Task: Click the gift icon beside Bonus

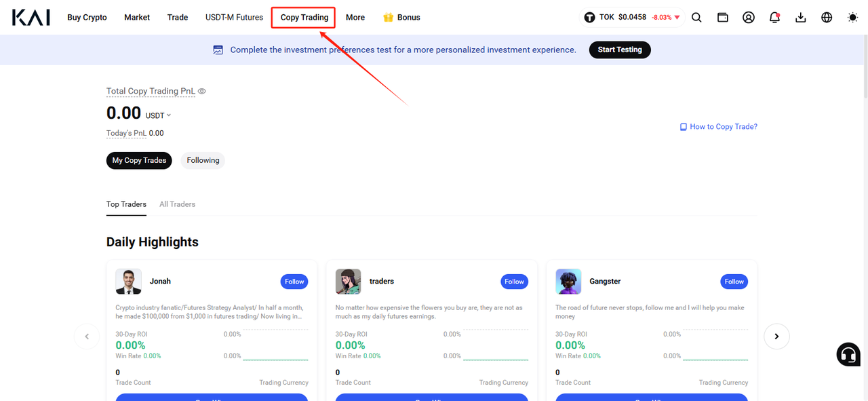Action: [x=389, y=18]
